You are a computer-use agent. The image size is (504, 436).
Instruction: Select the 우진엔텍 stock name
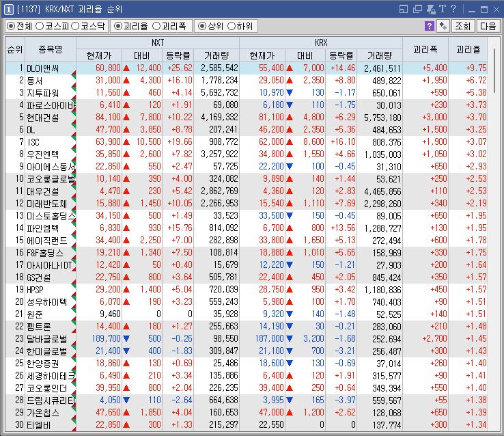coord(43,154)
